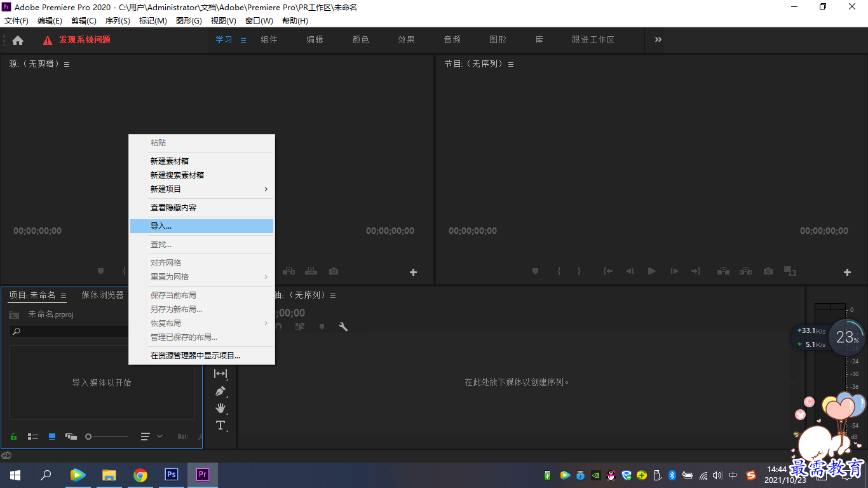This screenshot has height=488, width=868.
Task: Switch Project panel to icon view
Action: coord(52,437)
